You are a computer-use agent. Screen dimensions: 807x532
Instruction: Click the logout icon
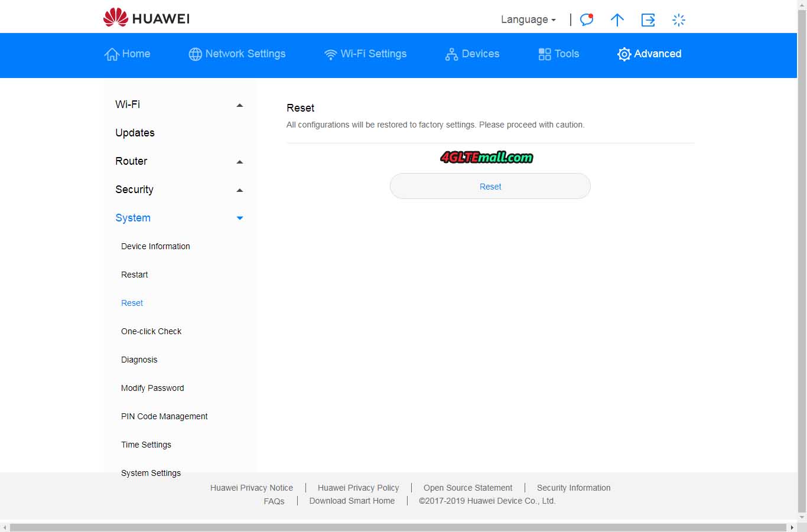(x=648, y=20)
